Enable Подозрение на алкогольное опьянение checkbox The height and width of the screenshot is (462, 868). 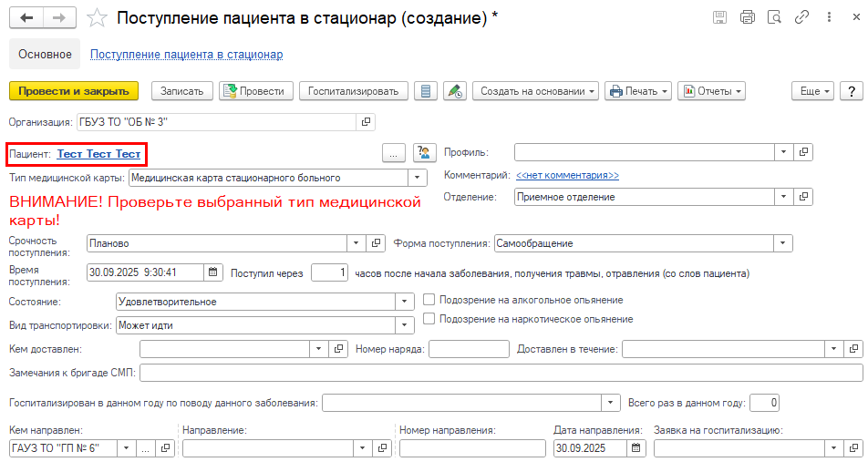[x=430, y=300]
